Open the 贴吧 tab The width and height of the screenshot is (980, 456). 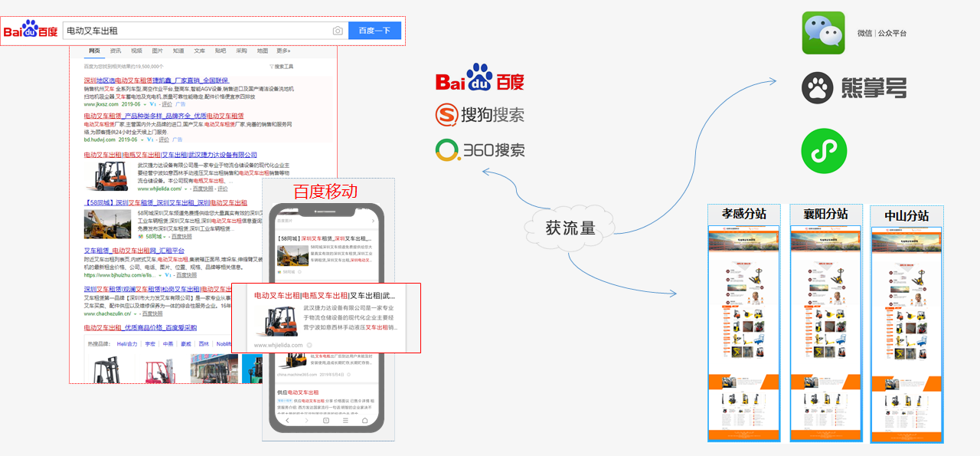coord(220,51)
